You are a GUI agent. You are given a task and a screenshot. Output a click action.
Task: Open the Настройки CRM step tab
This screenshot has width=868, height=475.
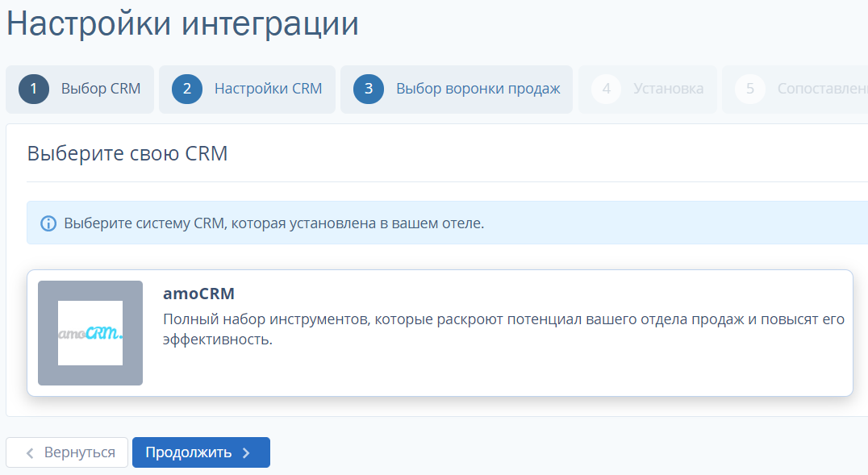pos(247,90)
